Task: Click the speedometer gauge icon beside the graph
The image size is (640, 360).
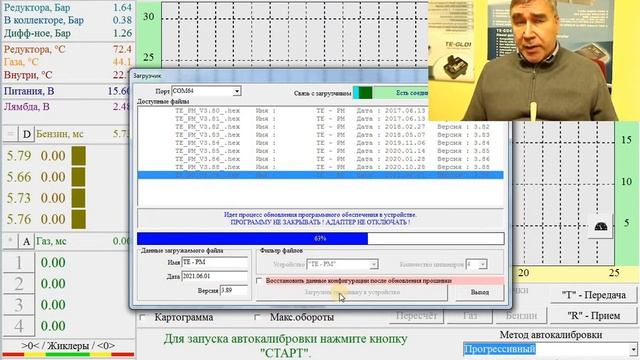Action: 600,227
